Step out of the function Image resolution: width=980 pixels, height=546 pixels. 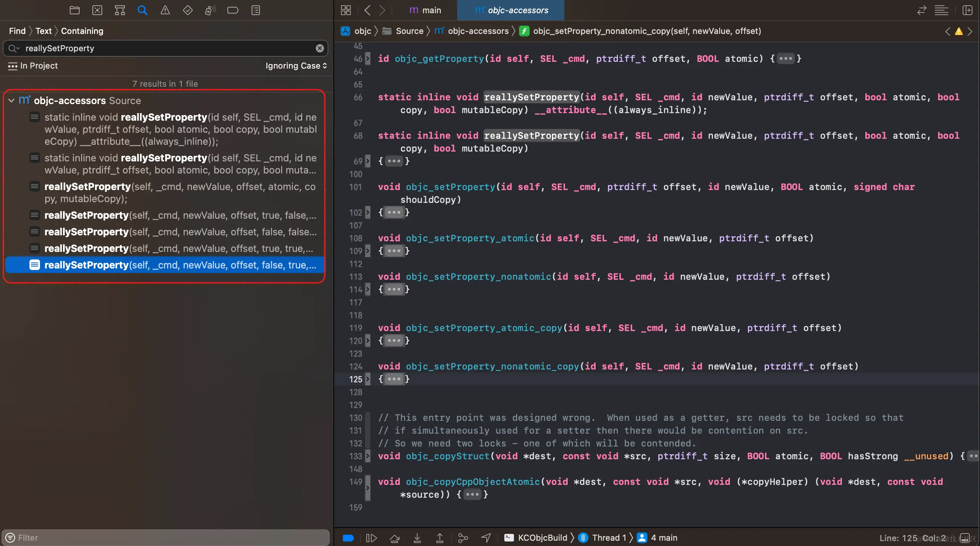pos(439,538)
